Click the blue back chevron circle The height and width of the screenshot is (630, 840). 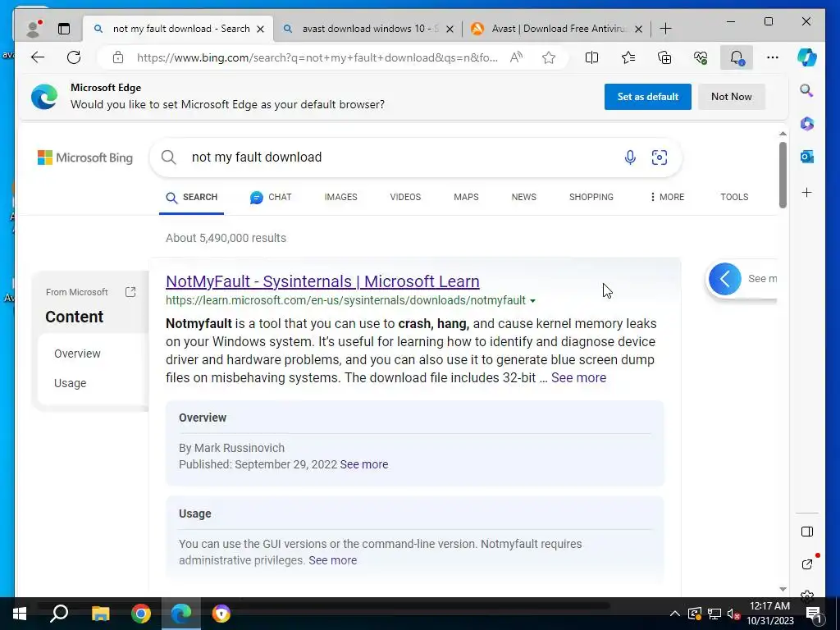pos(725,279)
